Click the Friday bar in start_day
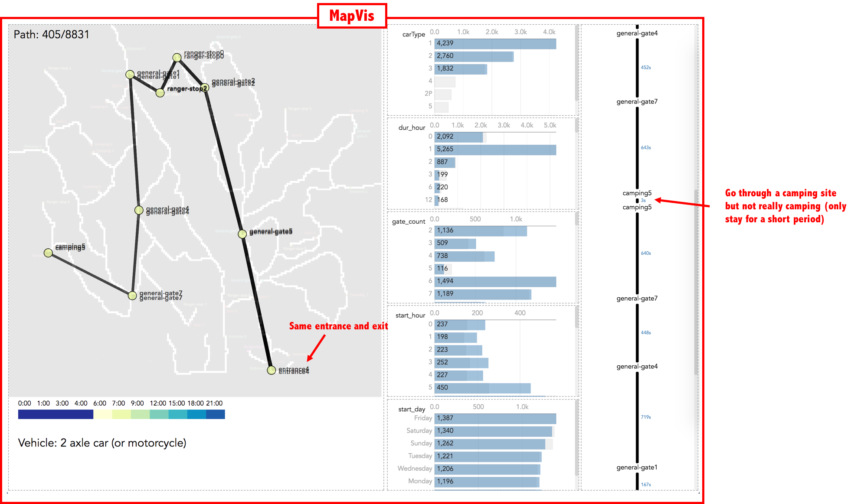Screen dimensions: 854x504 [495, 418]
